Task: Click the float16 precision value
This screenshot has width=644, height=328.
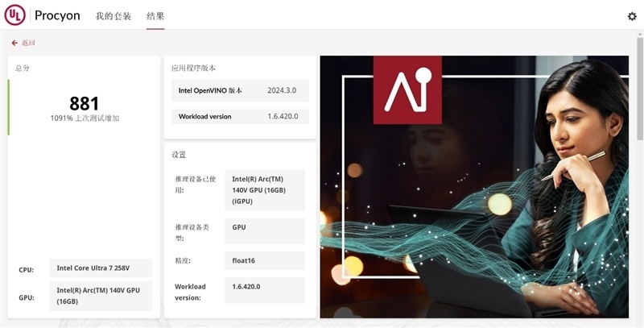Action: [x=264, y=260]
